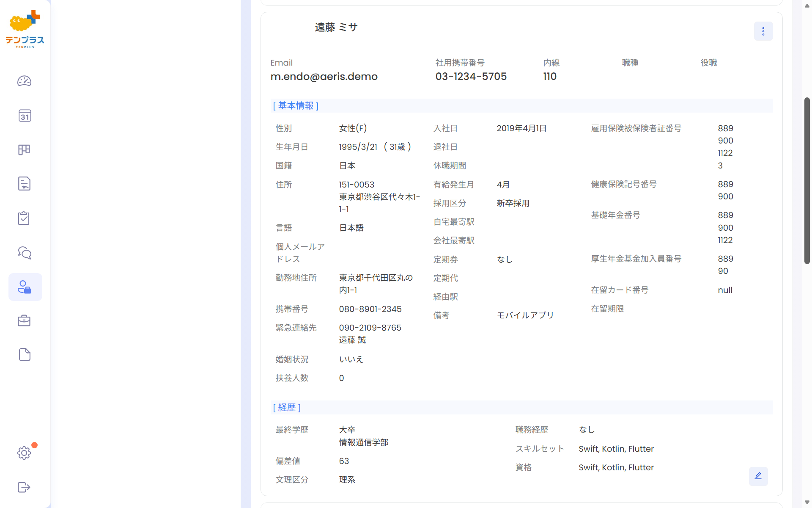The image size is (812, 508).
Task: Click the 役職 label
Action: (x=709, y=63)
